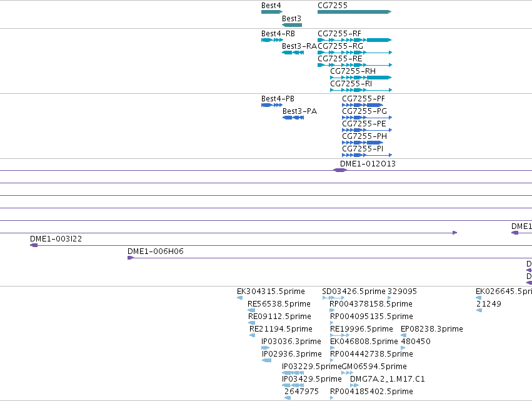Select transcript CG7255-RE
The width and height of the screenshot is (532, 401).
355,65
